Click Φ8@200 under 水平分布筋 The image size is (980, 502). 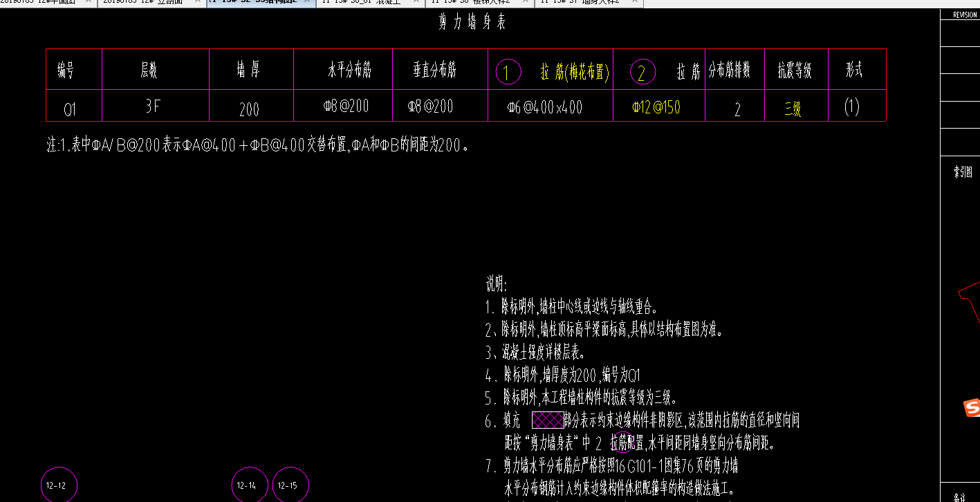(346, 106)
